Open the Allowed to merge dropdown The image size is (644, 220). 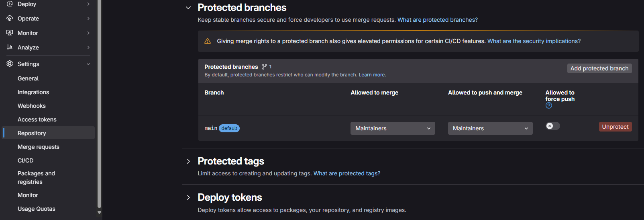click(393, 128)
